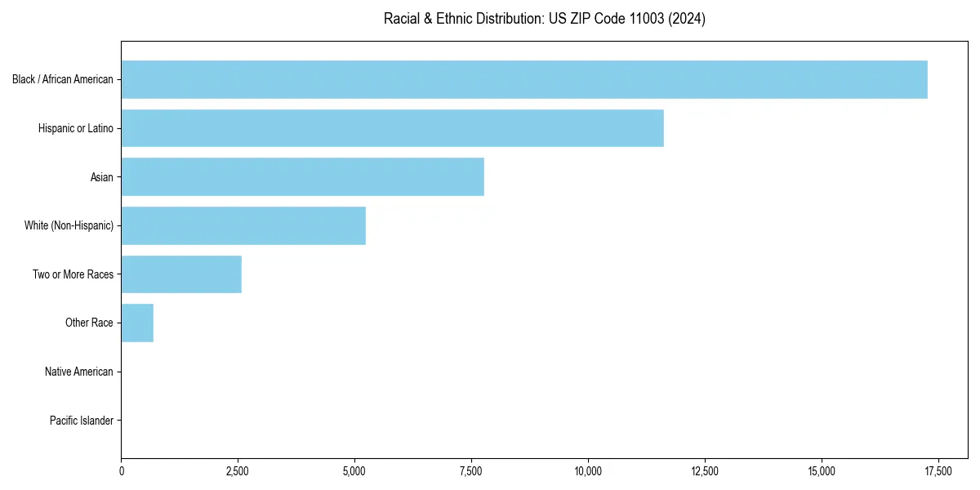Select the Other Race bar
The height and width of the screenshot is (490, 980).
(136, 323)
